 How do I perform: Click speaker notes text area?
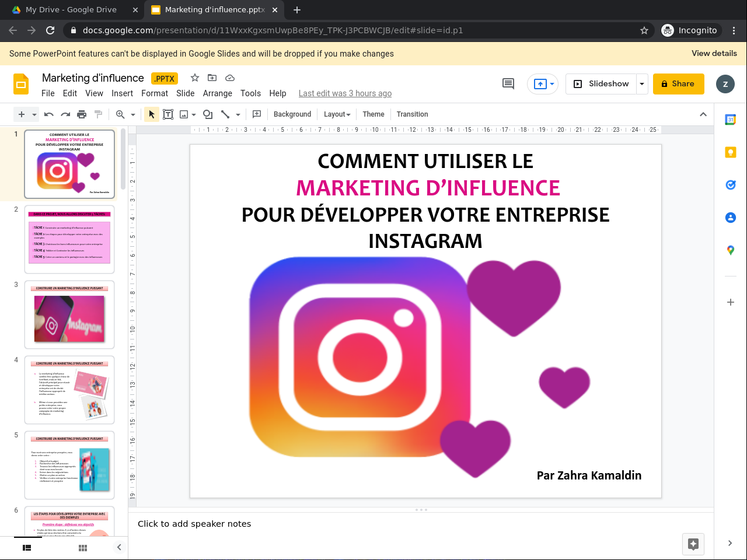(409, 524)
